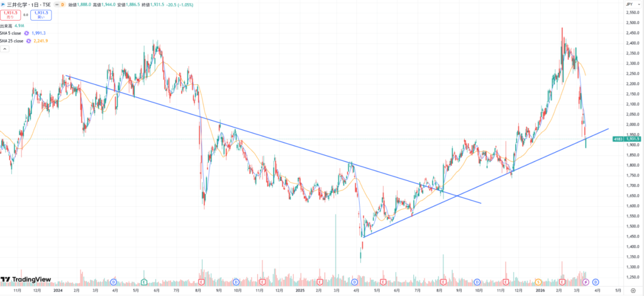The image size is (644, 296).
Task: Click the red sell price button (売り)
Action: [x=9, y=14]
